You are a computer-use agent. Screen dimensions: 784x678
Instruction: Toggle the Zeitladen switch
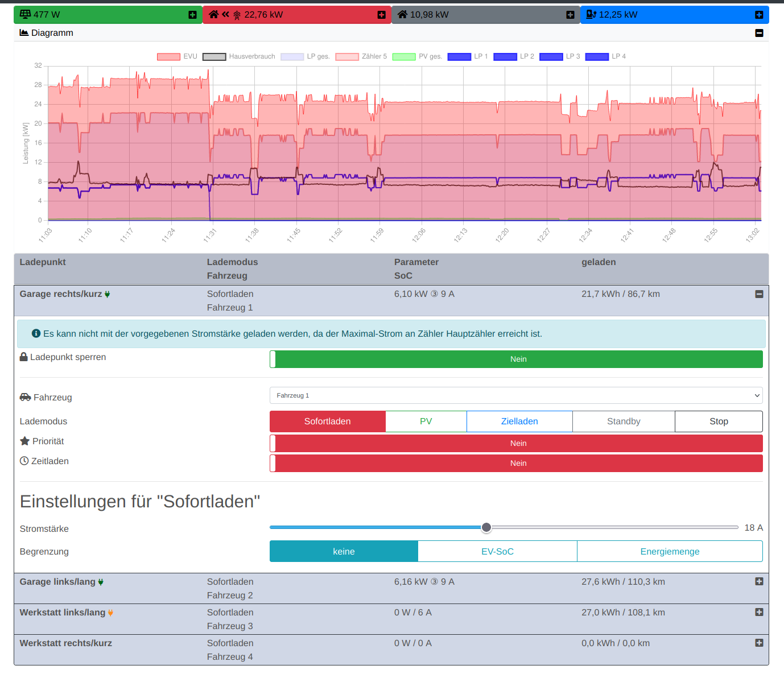(516, 464)
